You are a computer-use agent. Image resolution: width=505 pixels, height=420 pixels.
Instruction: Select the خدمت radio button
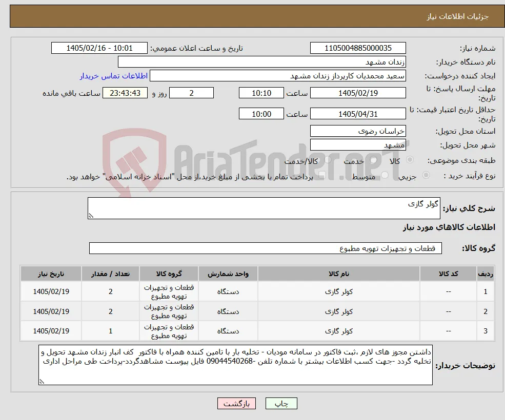click(374, 160)
